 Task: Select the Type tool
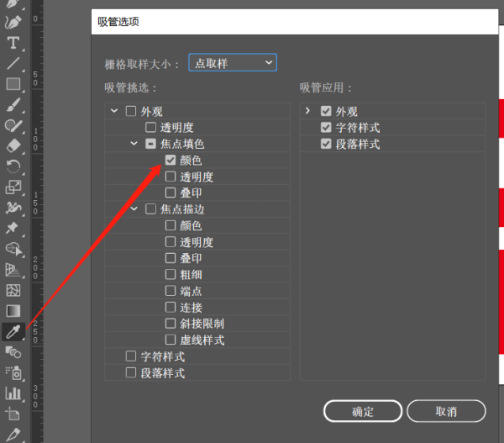[x=13, y=43]
